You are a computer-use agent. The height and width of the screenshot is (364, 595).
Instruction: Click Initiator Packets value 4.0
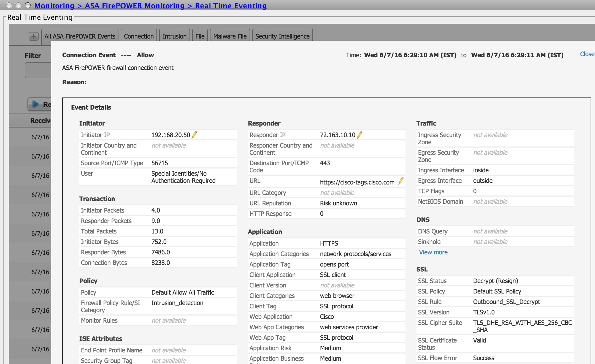[156, 210]
